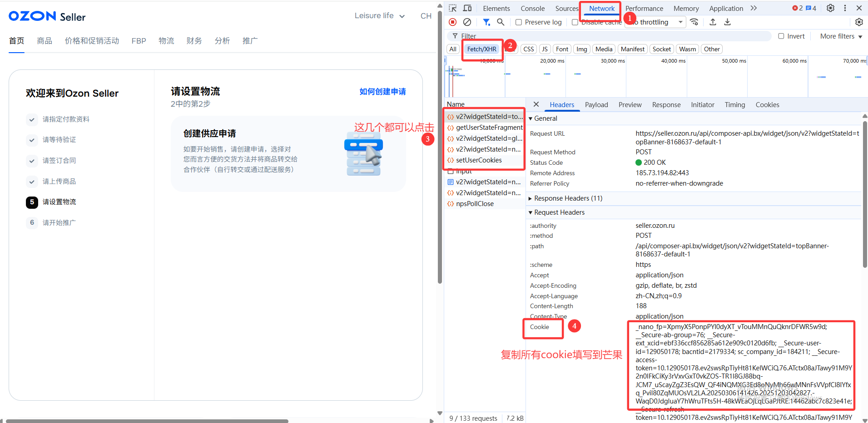Image resolution: width=868 pixels, height=423 pixels.
Task: Clear the network log
Action: pos(467,22)
